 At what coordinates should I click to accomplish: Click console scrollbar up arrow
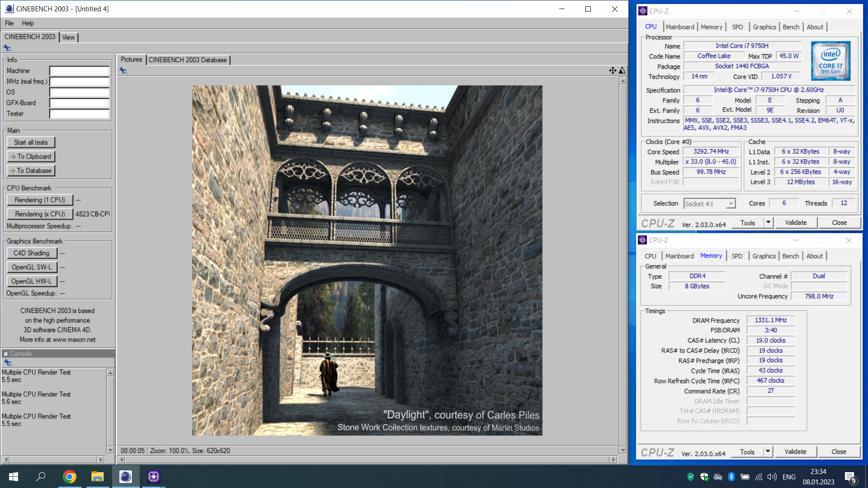tap(110, 373)
